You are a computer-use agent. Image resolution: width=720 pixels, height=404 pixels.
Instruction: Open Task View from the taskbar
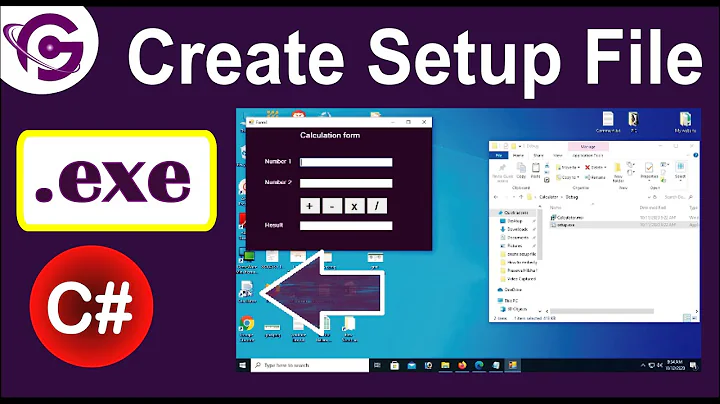coord(377,365)
